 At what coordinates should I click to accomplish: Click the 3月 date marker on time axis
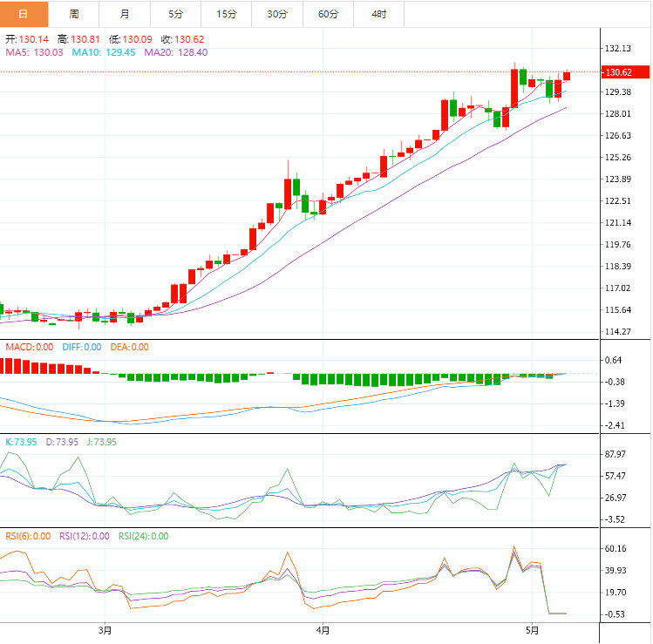tap(105, 629)
